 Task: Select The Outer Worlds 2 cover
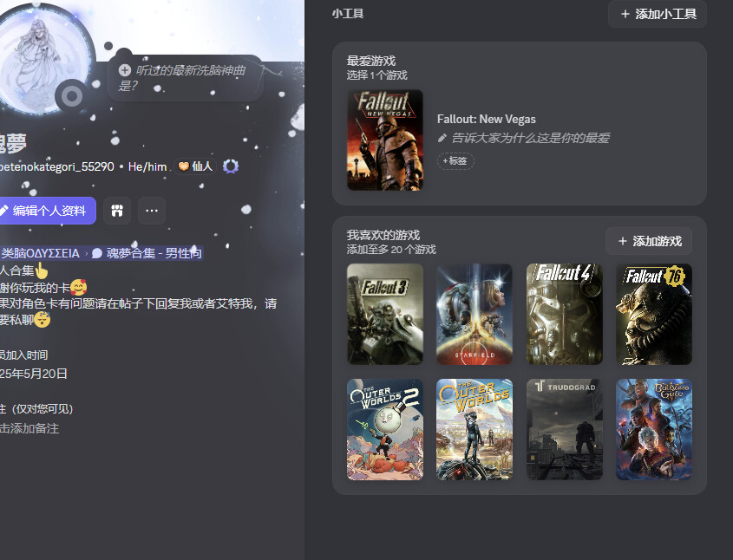coord(385,429)
